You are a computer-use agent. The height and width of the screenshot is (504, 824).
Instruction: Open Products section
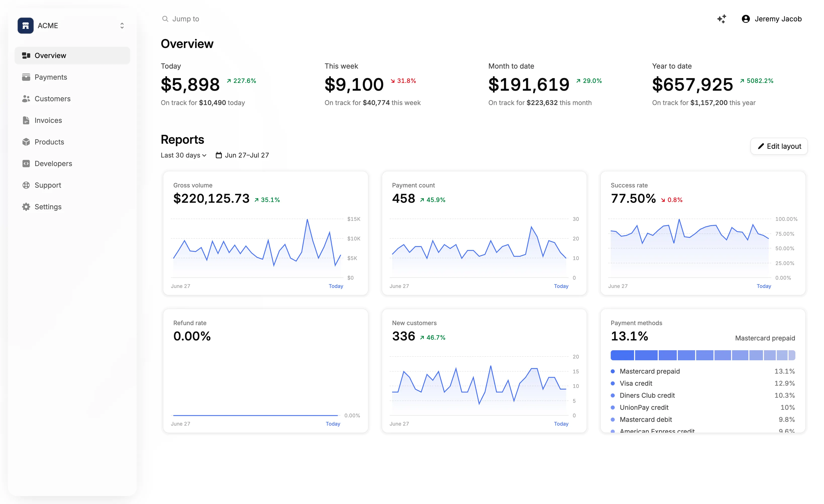pos(72,142)
